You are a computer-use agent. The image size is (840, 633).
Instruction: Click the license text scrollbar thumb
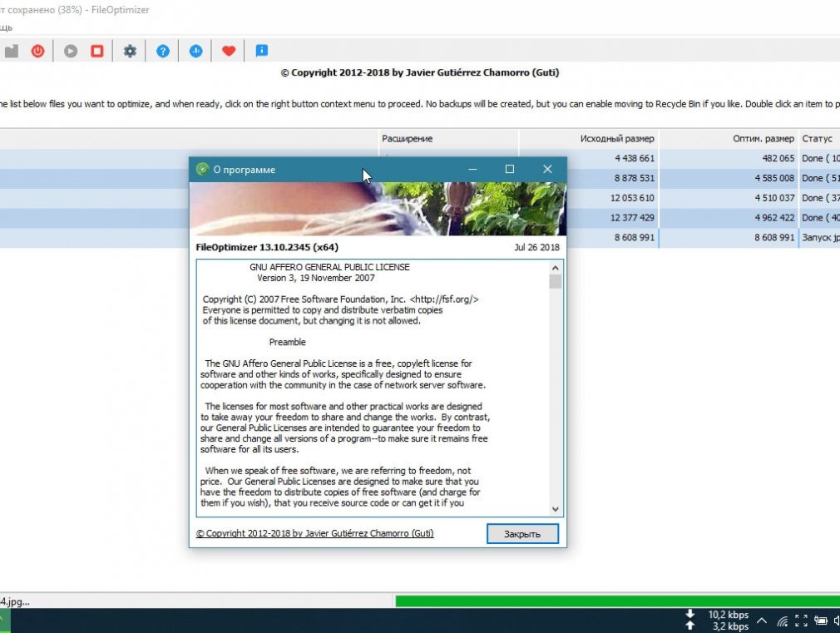pyautogui.click(x=555, y=281)
